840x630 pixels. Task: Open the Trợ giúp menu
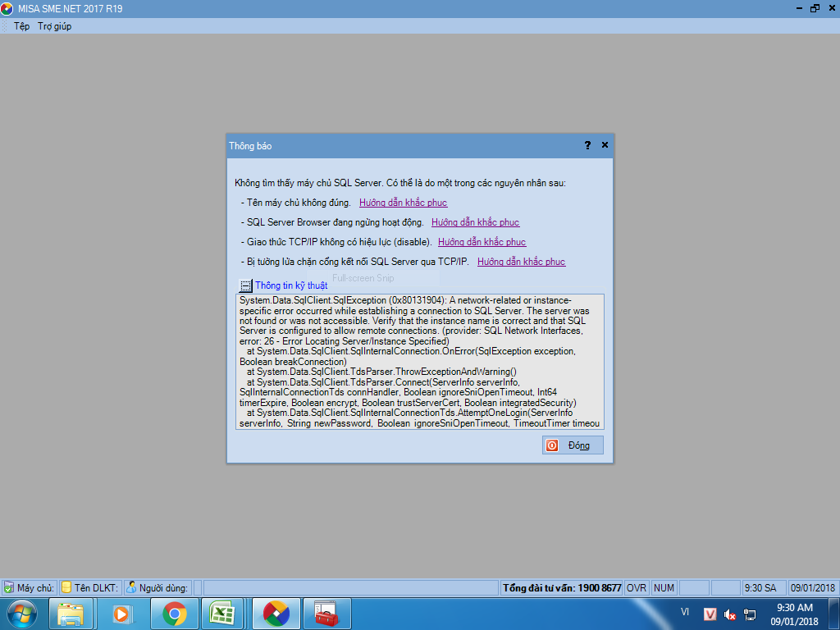click(54, 26)
